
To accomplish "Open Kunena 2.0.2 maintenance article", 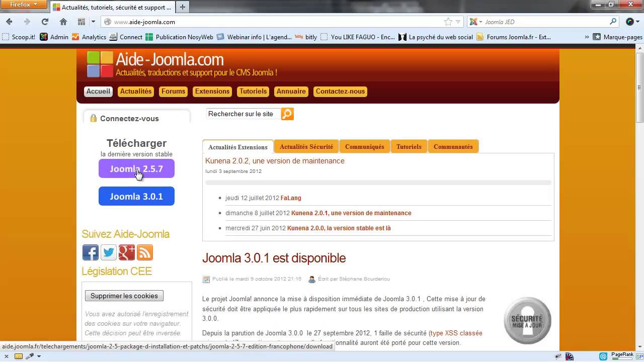I will tap(275, 161).
